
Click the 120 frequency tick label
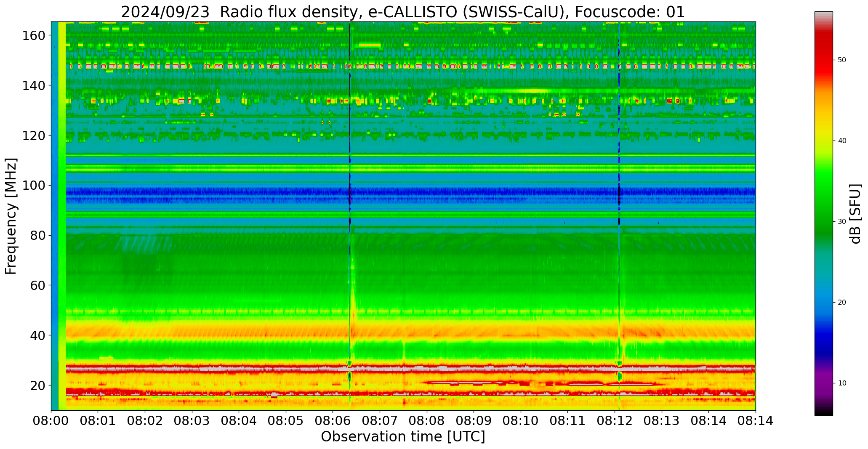33,135
